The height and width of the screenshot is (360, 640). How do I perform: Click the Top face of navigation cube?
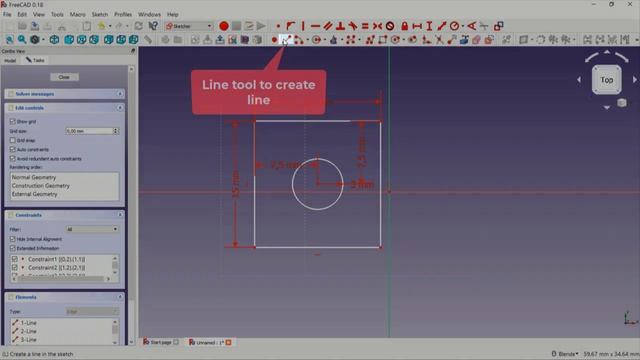(x=607, y=80)
